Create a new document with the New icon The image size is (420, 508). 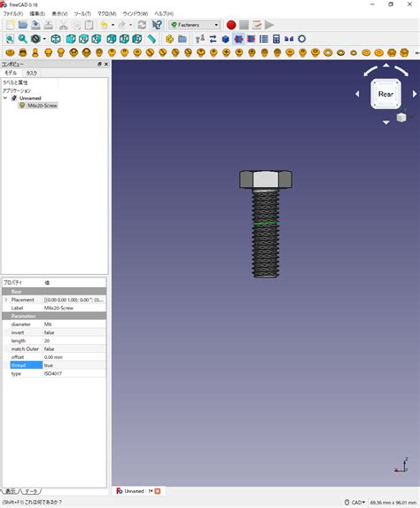[11, 25]
